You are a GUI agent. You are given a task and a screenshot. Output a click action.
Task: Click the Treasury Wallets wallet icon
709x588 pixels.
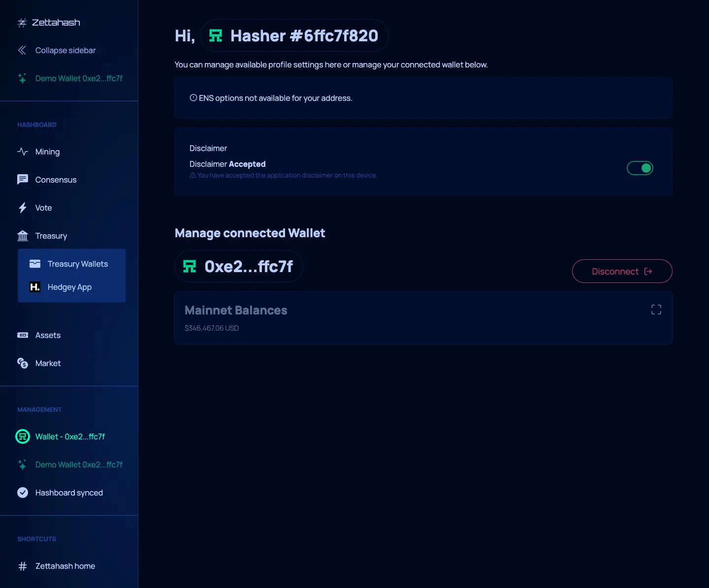tap(35, 264)
